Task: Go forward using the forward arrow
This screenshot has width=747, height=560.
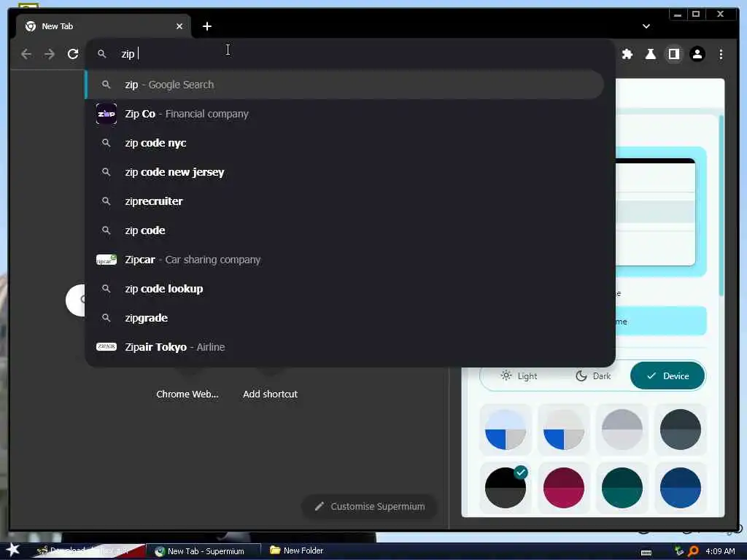Action: [50, 54]
